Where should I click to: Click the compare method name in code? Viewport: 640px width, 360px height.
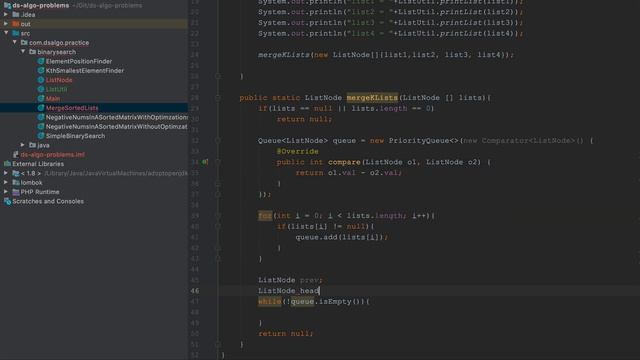tap(344, 162)
